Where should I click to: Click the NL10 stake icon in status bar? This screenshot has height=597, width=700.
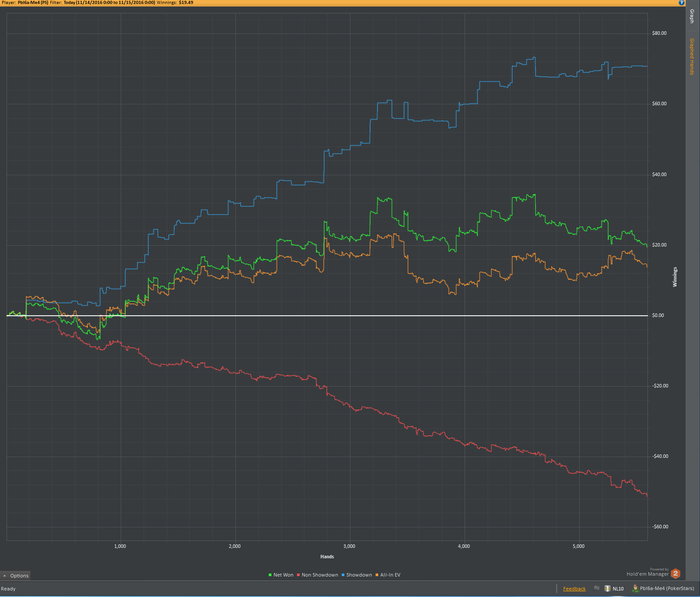[608, 589]
